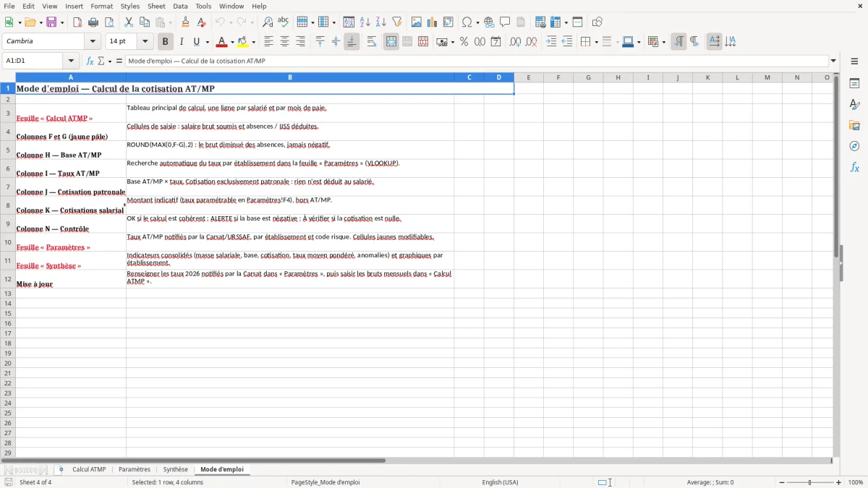Screen dimensions: 868x488
Task: Click the zoom in plus button
Action: [839, 482]
